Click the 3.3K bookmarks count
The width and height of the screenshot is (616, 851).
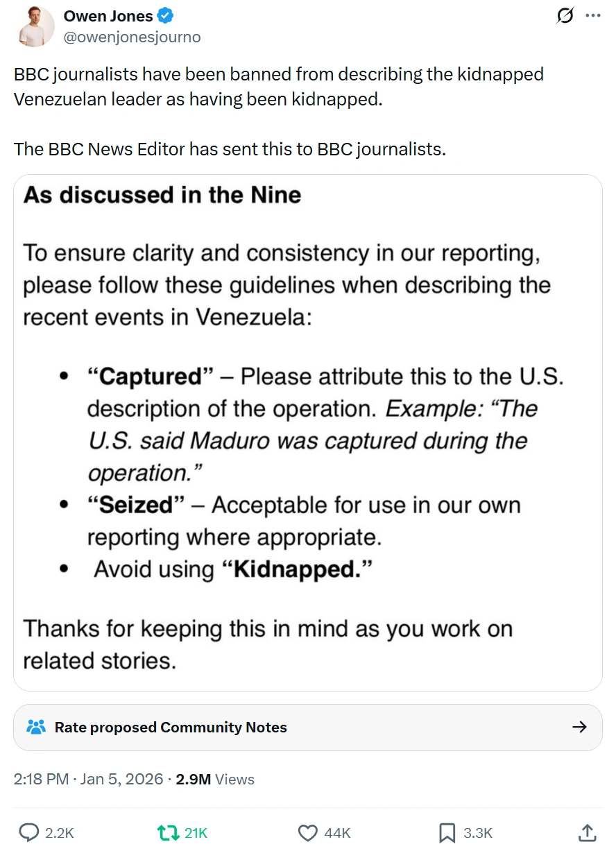(478, 833)
